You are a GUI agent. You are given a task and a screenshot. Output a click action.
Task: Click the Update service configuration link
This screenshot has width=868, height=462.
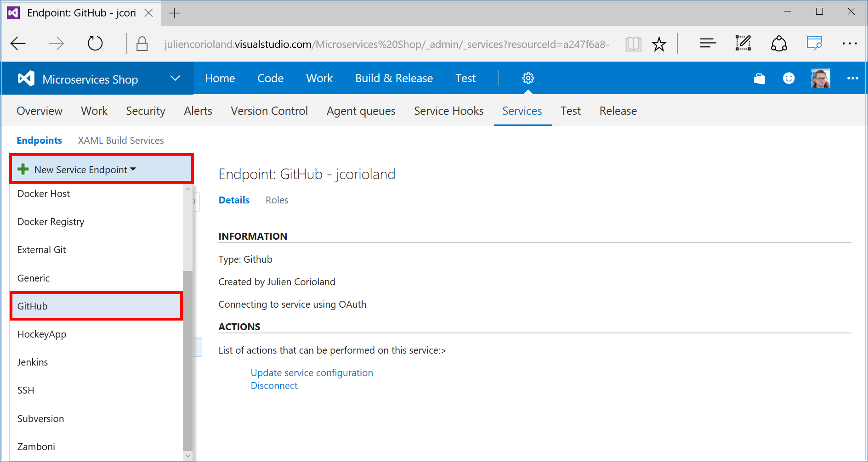pos(312,372)
